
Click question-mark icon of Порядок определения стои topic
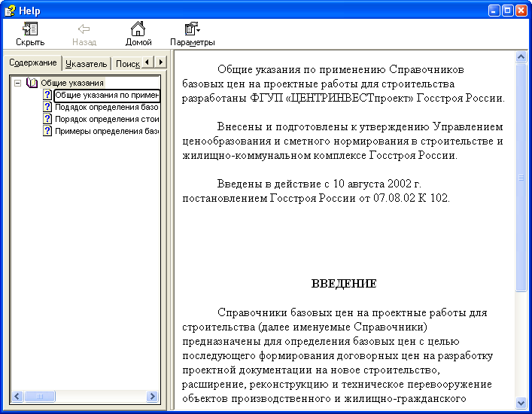[47, 119]
